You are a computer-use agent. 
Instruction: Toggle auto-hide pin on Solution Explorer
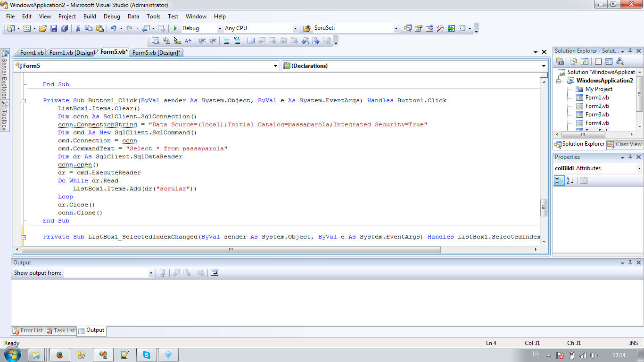tap(630, 51)
